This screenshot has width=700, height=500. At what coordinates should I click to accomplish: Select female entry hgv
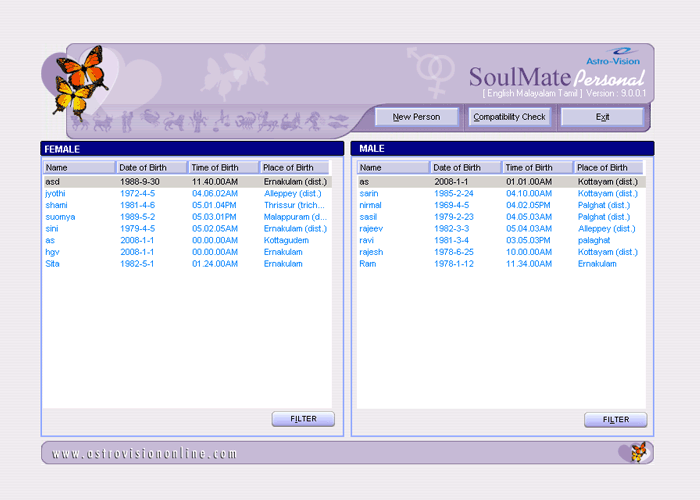188,252
